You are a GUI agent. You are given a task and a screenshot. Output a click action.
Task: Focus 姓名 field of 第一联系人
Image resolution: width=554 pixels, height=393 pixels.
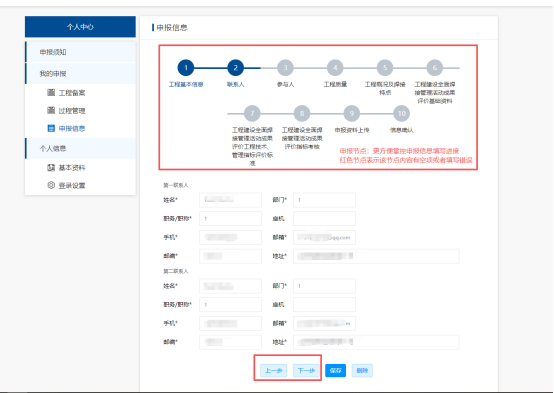(x=230, y=200)
